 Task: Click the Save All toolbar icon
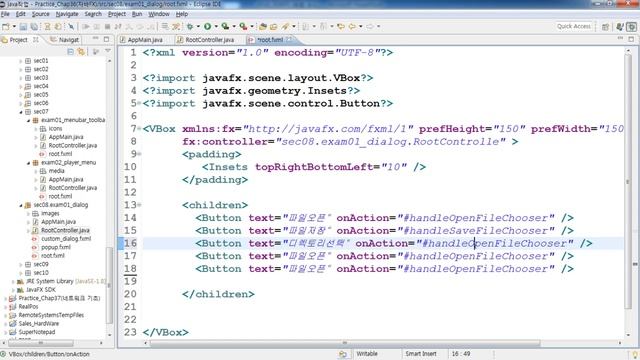click(x=34, y=27)
